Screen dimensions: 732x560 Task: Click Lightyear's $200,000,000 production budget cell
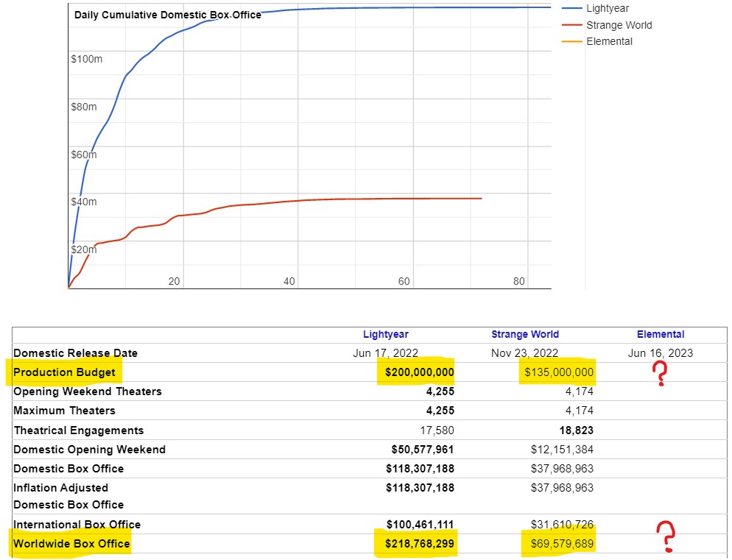[x=419, y=372]
